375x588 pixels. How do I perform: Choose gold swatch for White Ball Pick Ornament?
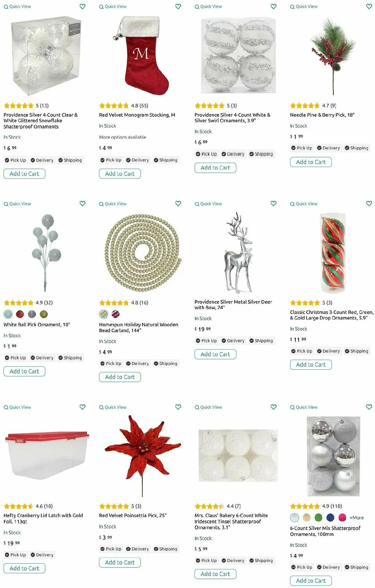44,314
